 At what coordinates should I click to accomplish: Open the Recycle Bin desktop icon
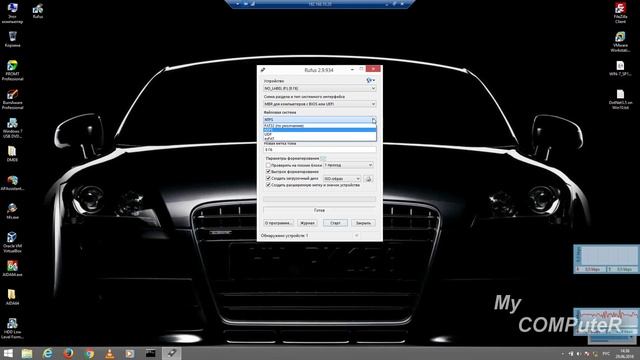pos(12,39)
